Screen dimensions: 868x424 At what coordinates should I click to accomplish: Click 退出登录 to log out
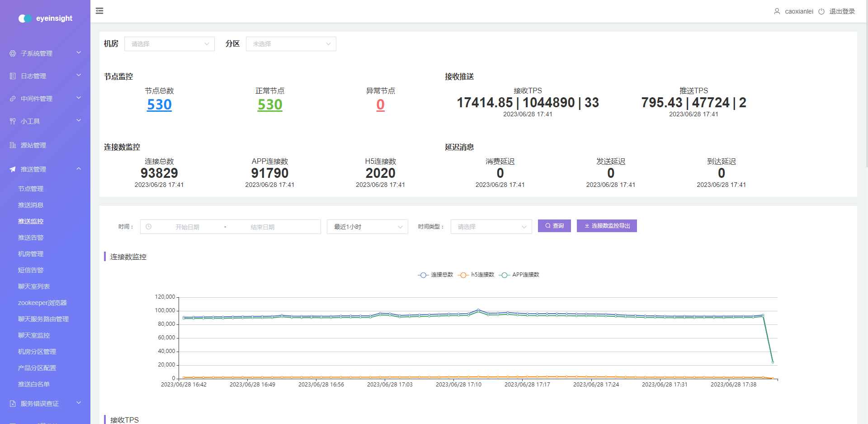(842, 11)
